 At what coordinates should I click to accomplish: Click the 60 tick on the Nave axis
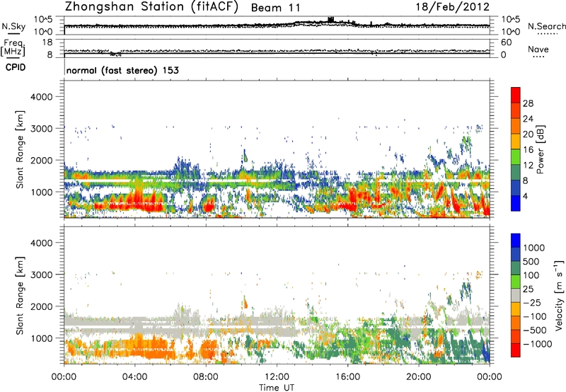click(x=506, y=42)
